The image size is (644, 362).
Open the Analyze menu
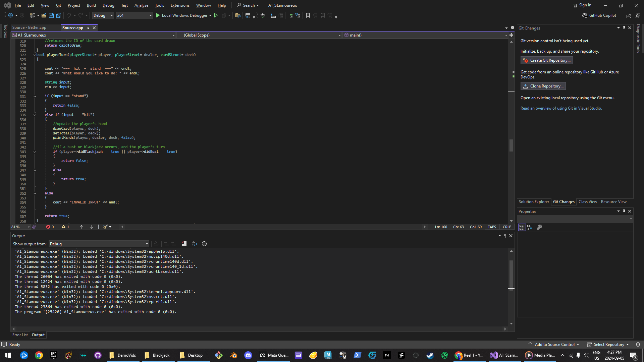coord(141,5)
